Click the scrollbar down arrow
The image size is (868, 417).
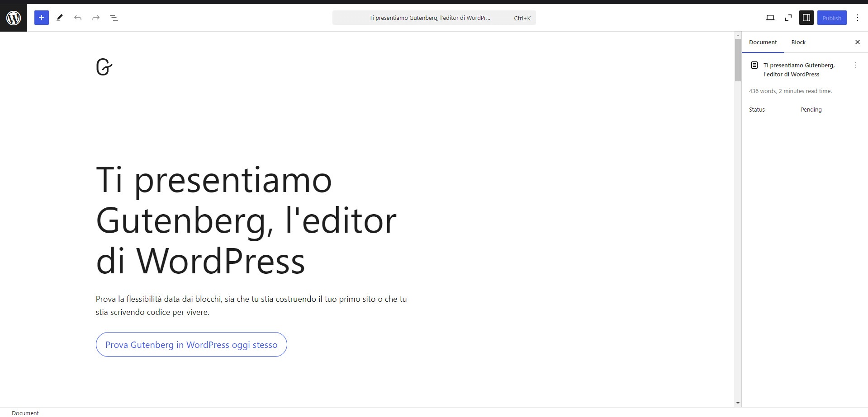click(x=737, y=402)
